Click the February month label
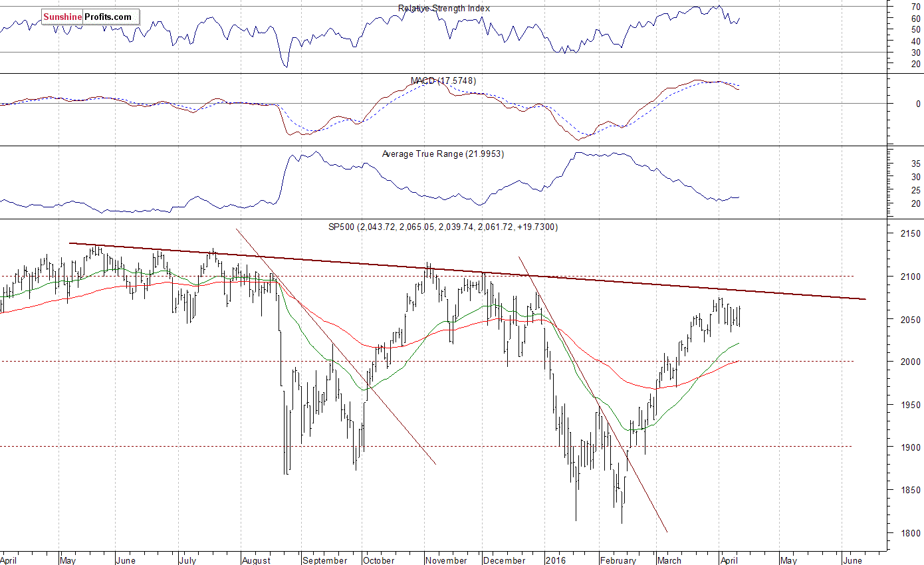 click(x=619, y=560)
